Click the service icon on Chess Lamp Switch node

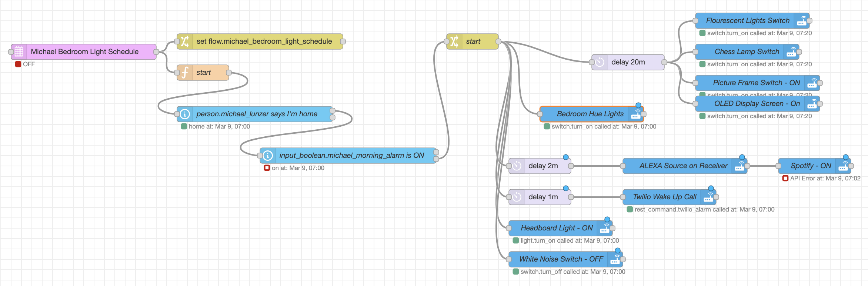(791, 52)
